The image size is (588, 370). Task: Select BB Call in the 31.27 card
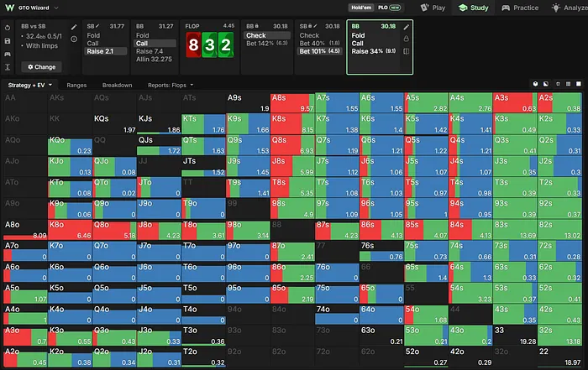[155, 44]
